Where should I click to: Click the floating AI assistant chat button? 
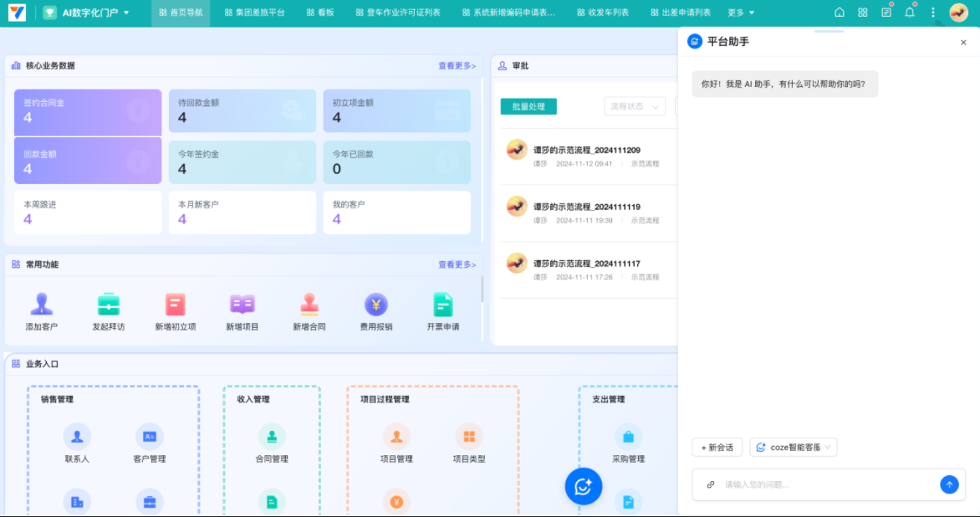(x=584, y=486)
